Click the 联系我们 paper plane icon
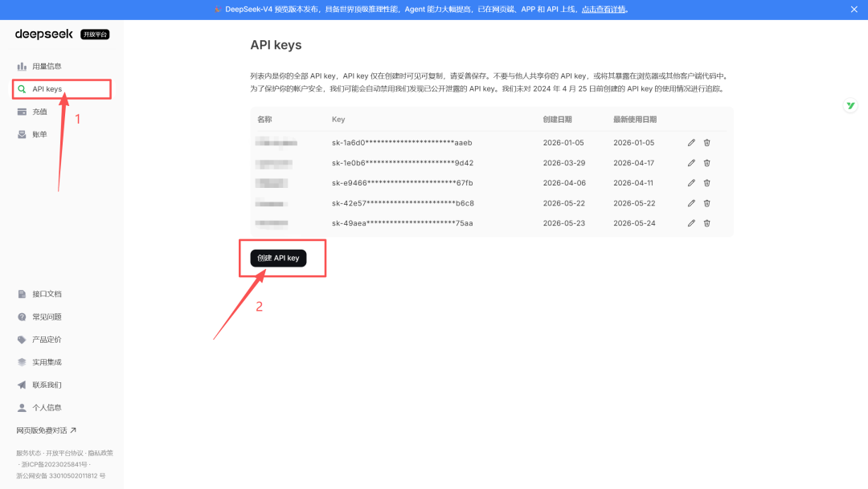Image resolution: width=868 pixels, height=489 pixels. 22,385
